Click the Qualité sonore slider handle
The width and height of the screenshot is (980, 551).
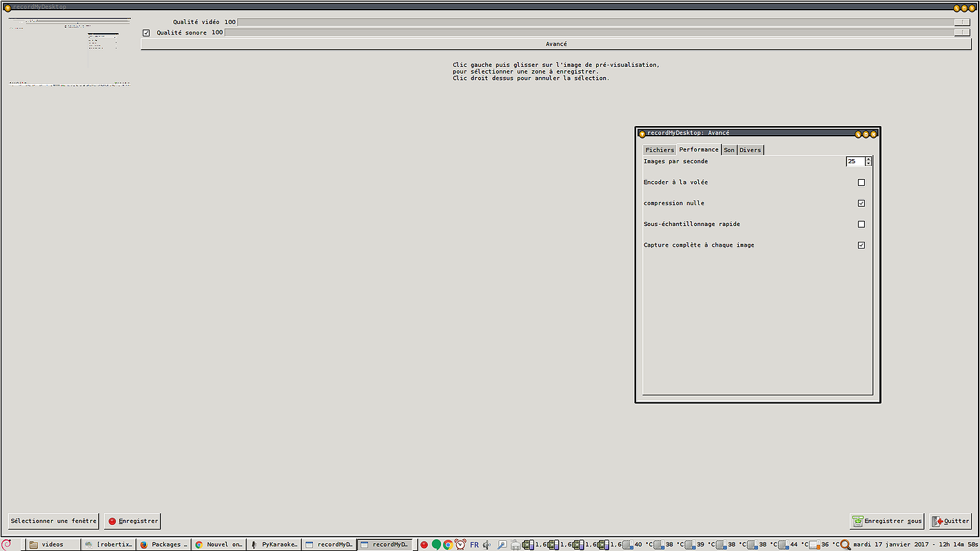[962, 32]
